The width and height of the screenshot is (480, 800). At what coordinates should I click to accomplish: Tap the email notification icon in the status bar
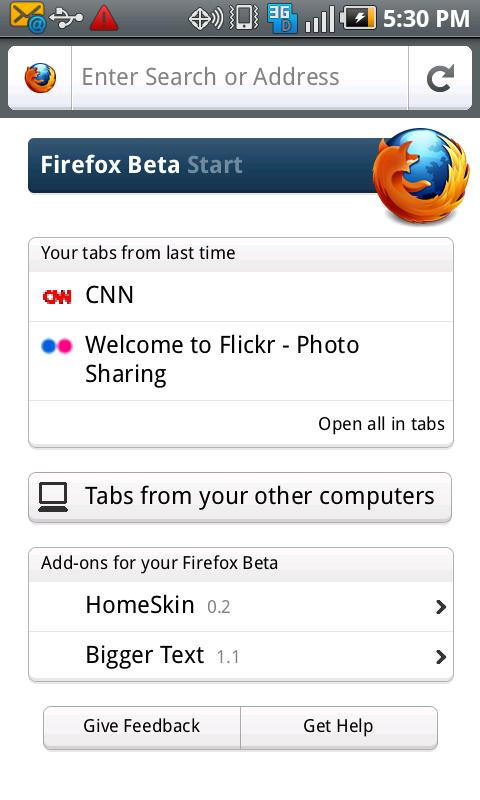click(28, 17)
